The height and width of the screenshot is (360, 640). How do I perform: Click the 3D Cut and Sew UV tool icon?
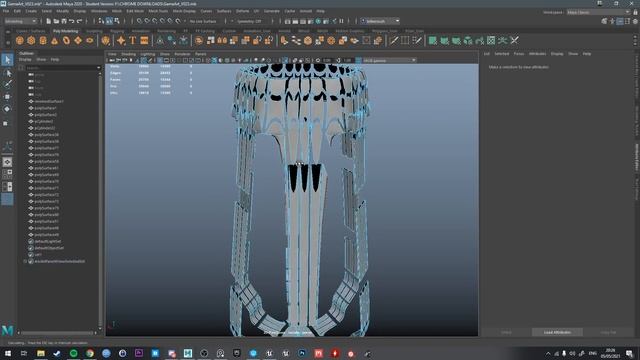point(514,40)
